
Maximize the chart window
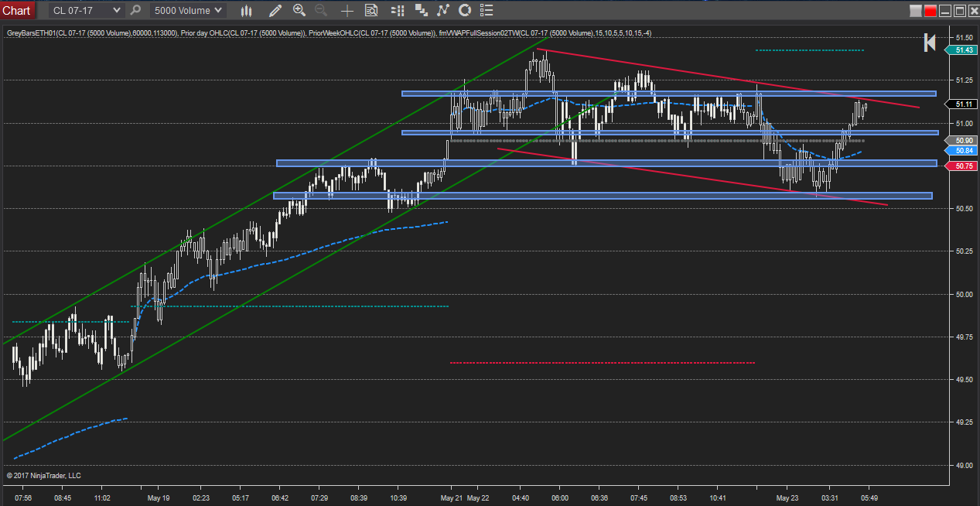click(959, 11)
